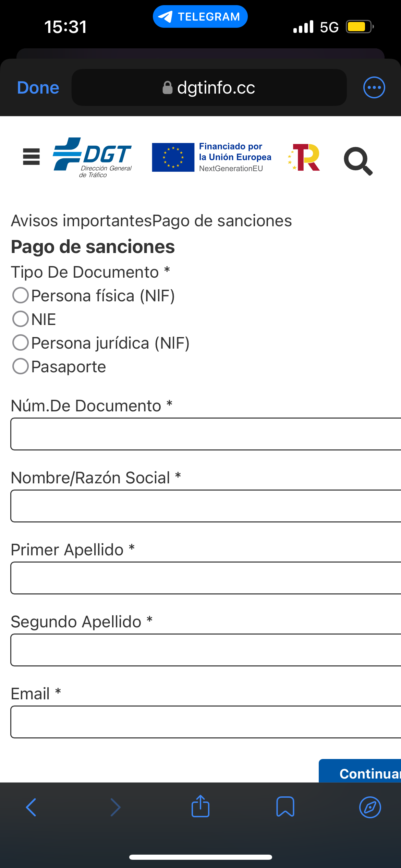
Task: Open the bookmarks icon
Action: [285, 807]
